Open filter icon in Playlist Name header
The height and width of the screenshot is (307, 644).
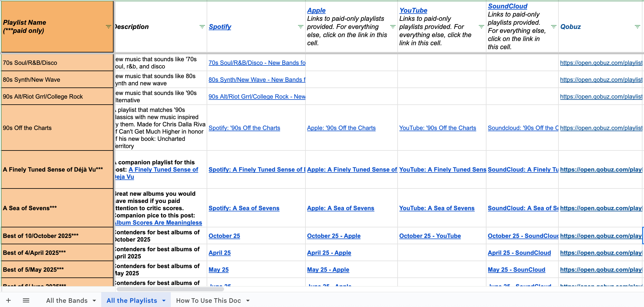click(x=108, y=27)
